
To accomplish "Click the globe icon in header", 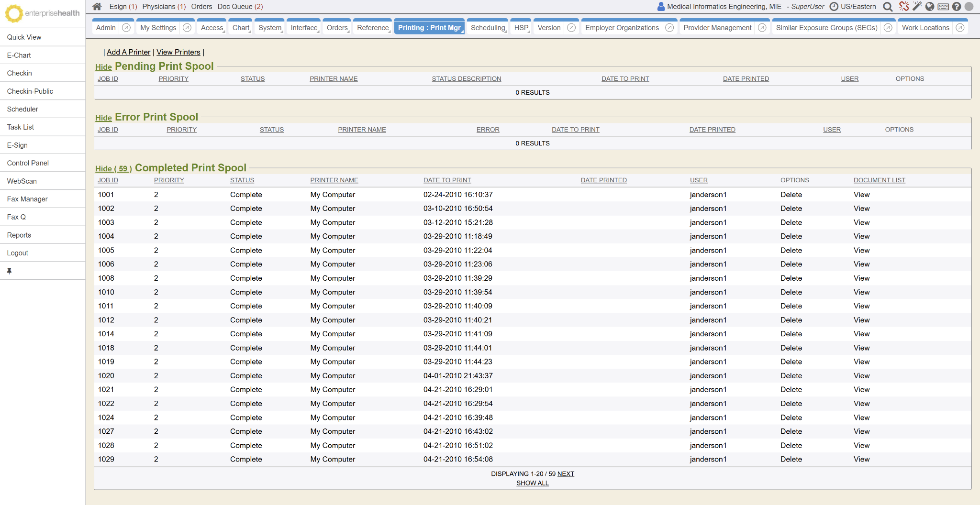I will [930, 7].
